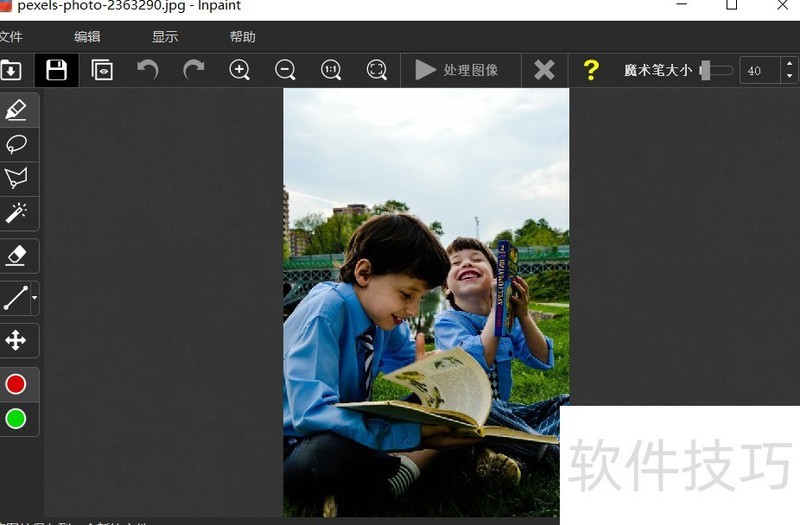800x525 pixels.
Task: Show the original image preview icon
Action: point(102,70)
